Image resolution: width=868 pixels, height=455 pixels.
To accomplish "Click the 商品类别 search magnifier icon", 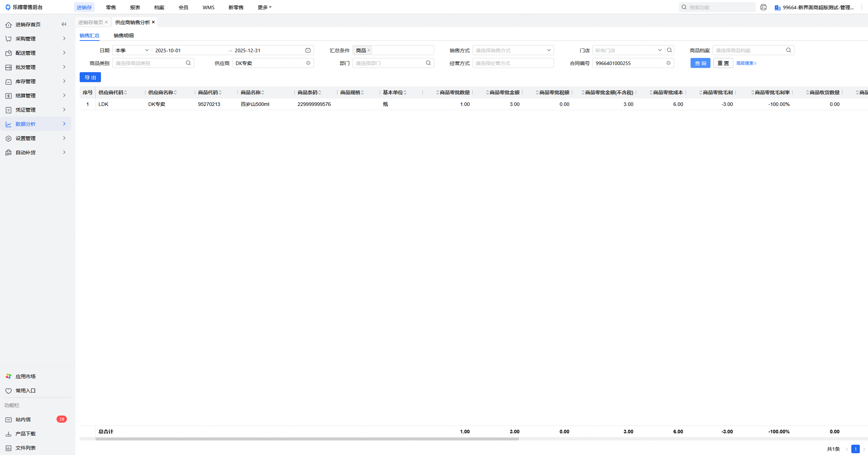I will point(188,63).
